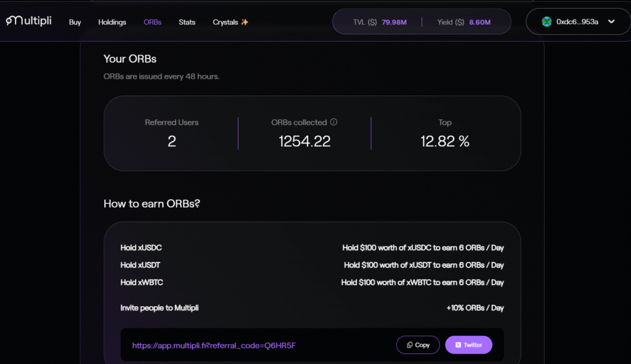The width and height of the screenshot is (631, 364).
Task: Copy the referral link
Action: [x=418, y=345]
